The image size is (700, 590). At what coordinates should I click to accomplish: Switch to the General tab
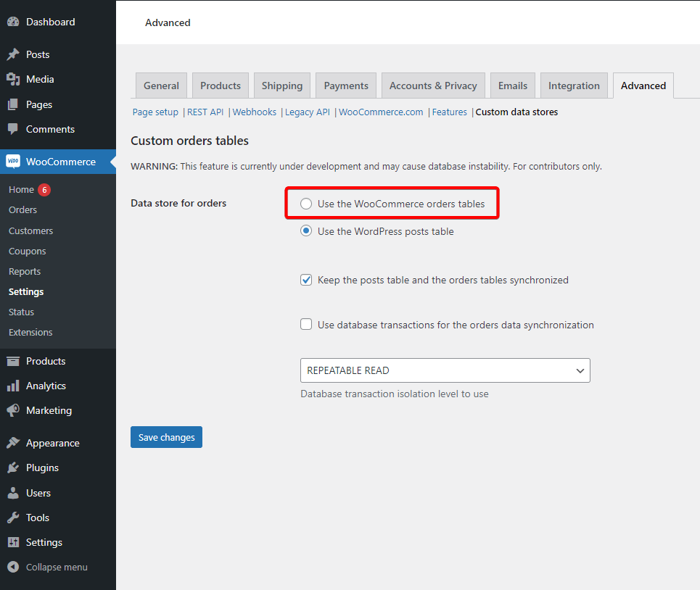point(161,86)
